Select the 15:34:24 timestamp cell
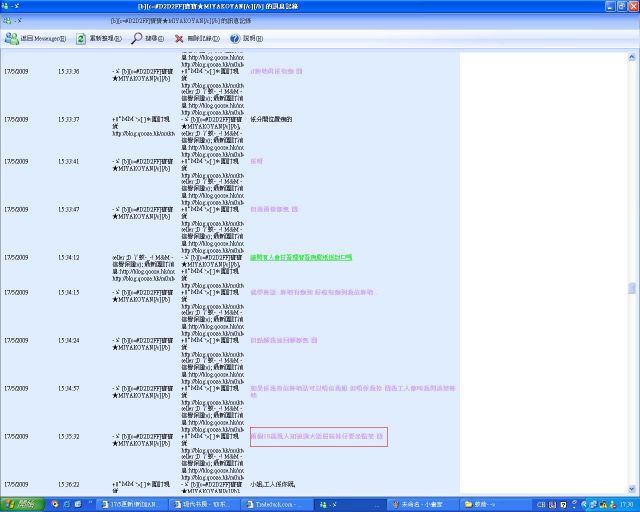The width and height of the screenshot is (640, 512). point(68,340)
